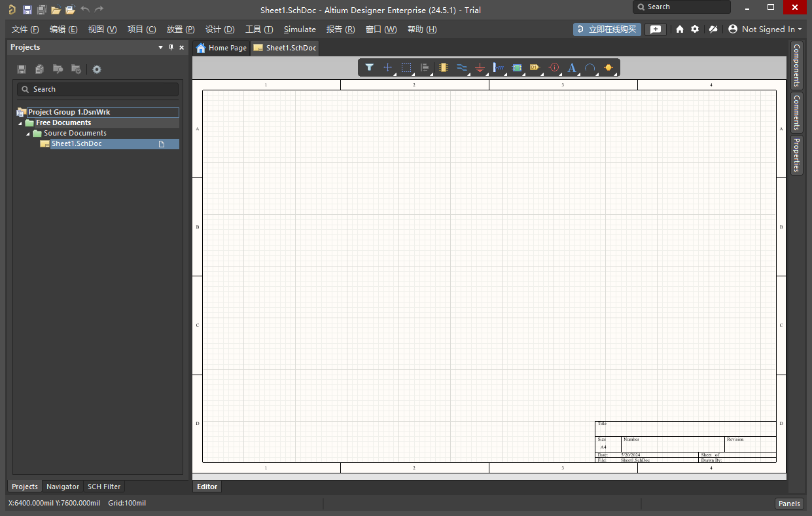Click Save All documents icon in title bar

(42, 10)
